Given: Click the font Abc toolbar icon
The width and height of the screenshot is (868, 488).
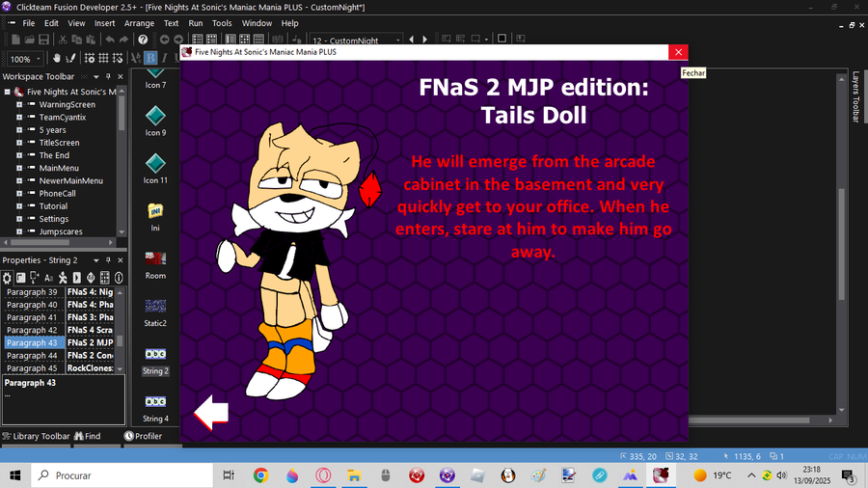Looking at the screenshot, I should click(x=136, y=58).
